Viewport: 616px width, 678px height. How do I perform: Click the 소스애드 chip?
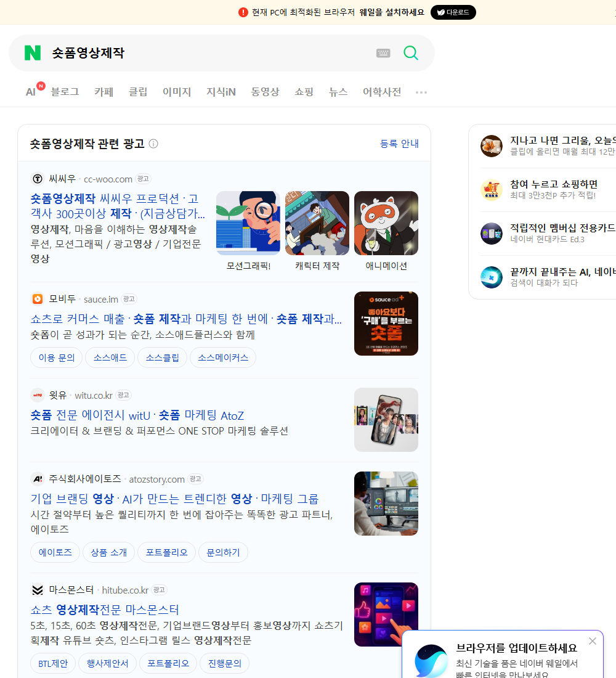point(110,357)
